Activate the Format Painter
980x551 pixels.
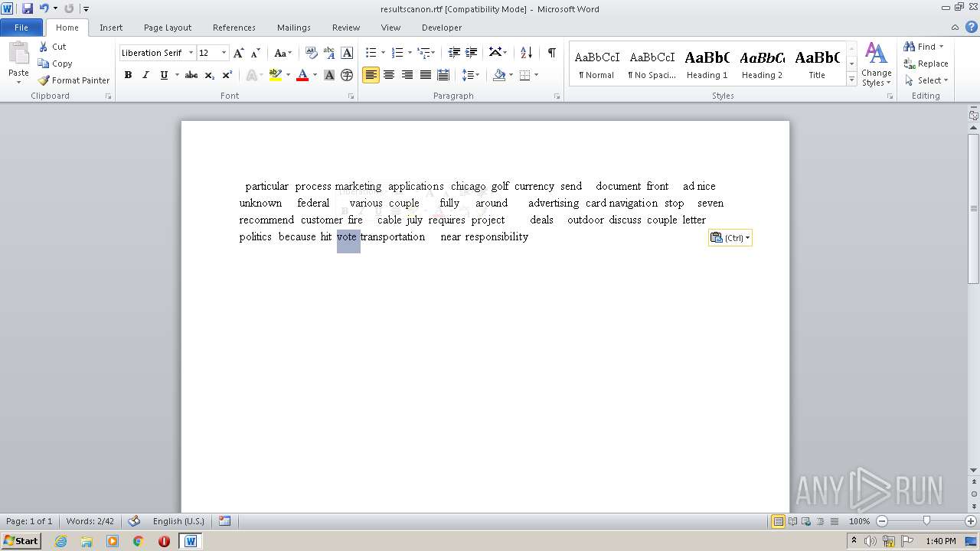(x=73, y=80)
